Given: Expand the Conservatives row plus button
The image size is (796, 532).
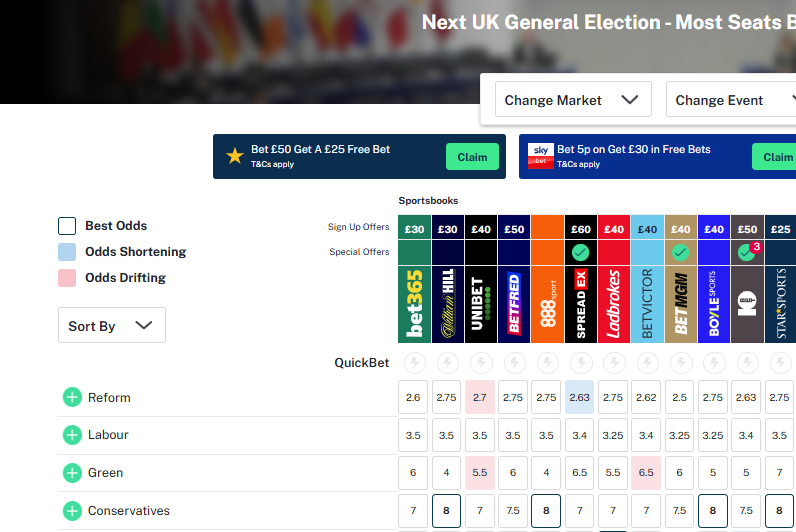Looking at the screenshot, I should click(72, 511).
